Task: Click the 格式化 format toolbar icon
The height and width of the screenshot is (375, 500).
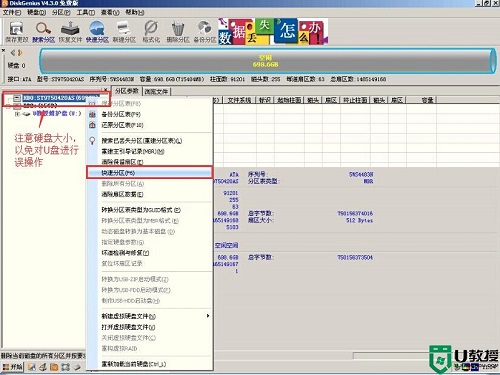Action: pos(151,31)
